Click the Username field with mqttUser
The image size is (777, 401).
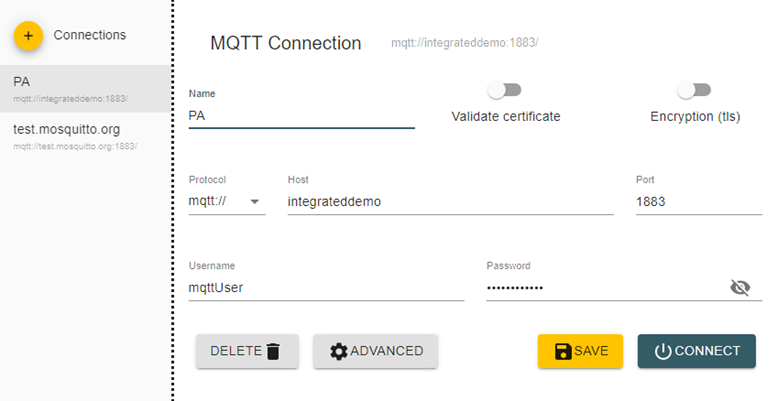coord(326,288)
